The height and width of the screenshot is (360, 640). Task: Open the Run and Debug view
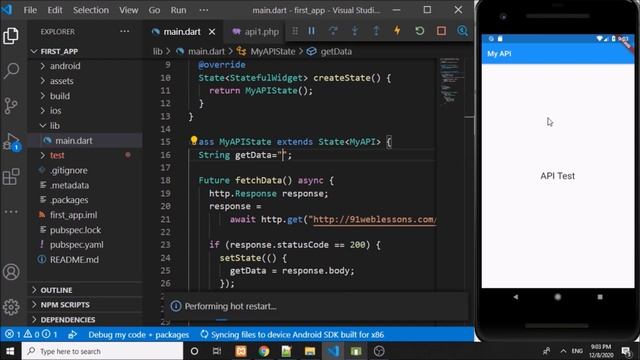tap(11, 141)
